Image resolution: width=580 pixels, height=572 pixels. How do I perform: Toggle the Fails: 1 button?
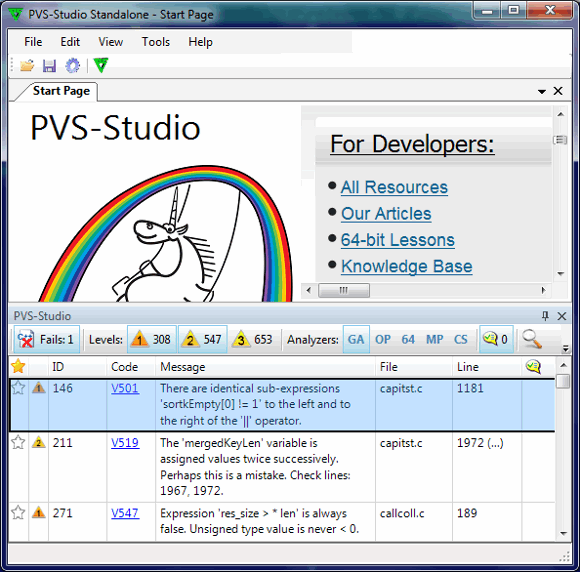click(x=47, y=339)
